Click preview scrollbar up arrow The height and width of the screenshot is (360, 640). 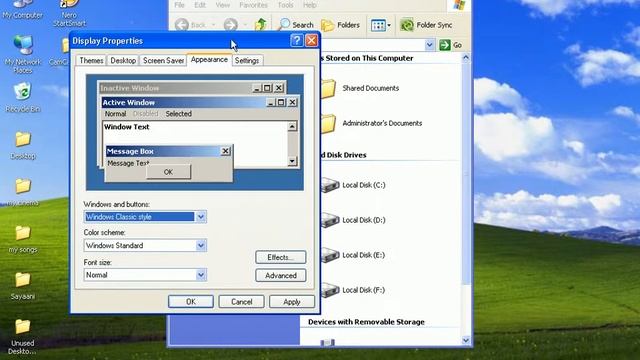pos(292,127)
